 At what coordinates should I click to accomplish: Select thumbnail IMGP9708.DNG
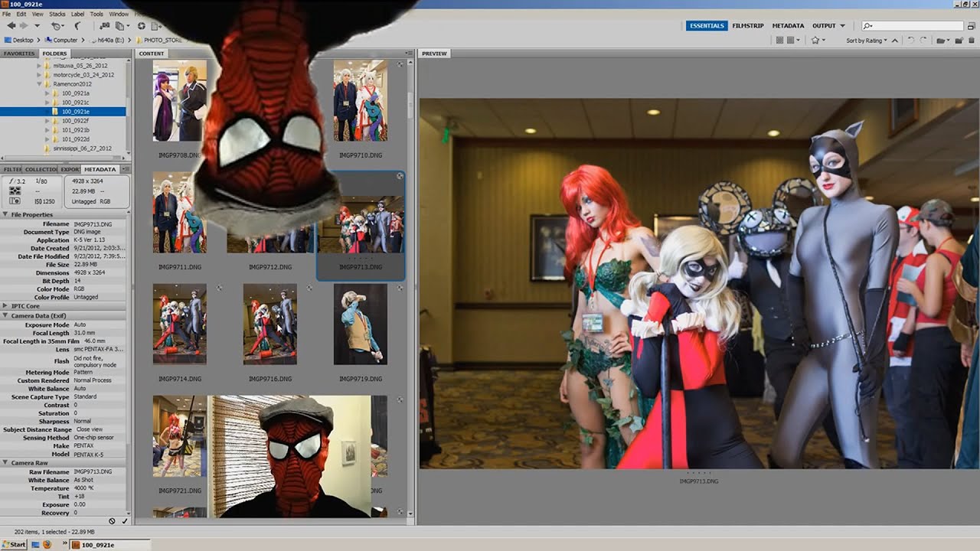tap(179, 102)
